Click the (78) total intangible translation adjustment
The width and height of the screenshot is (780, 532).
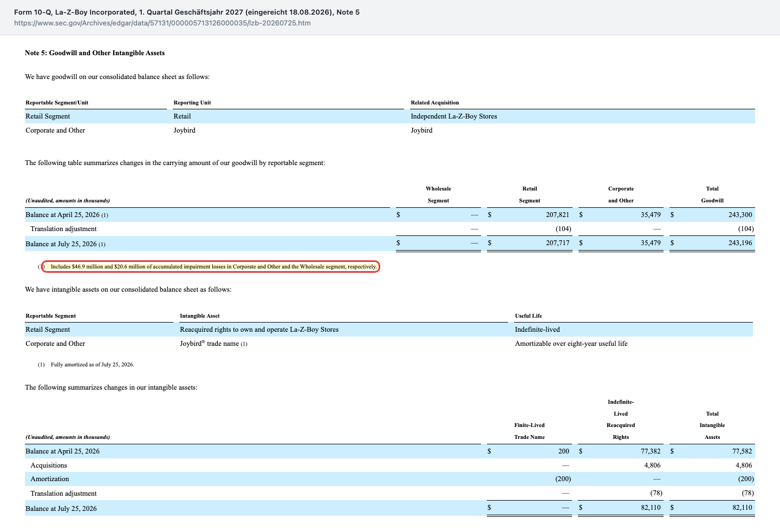[747, 494]
